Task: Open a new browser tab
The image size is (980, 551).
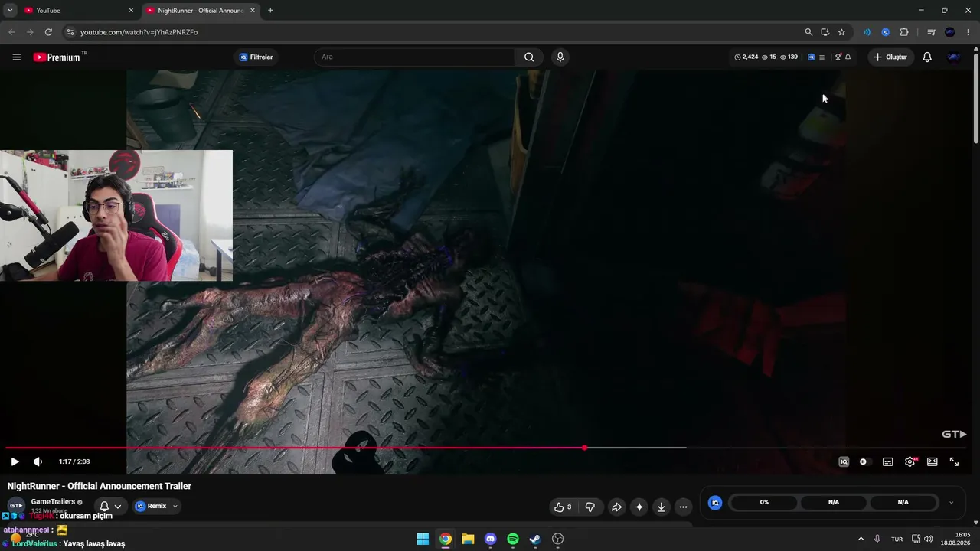Action: (x=270, y=11)
